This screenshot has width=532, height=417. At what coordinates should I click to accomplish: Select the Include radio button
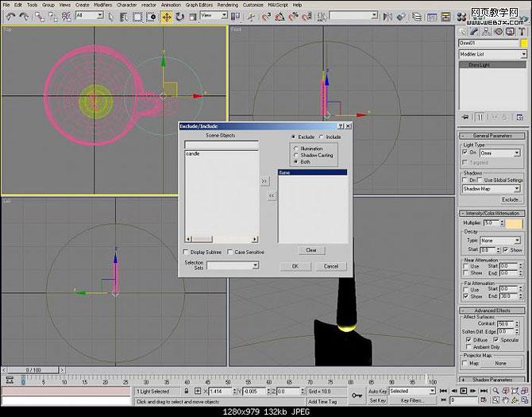322,137
